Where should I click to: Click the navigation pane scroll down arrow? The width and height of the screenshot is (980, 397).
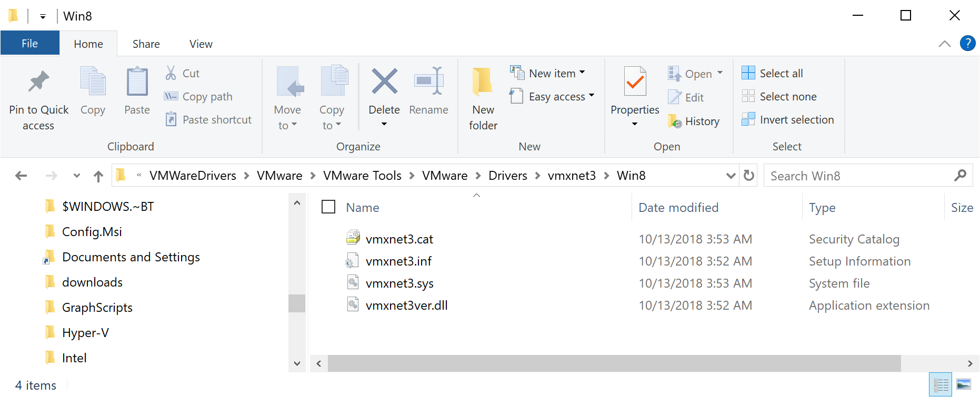[x=297, y=363]
